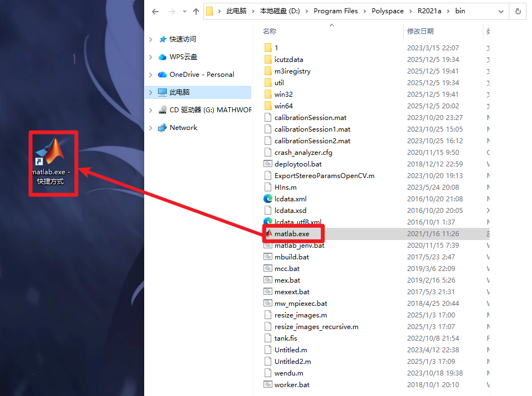Select mw_mpiexec.bat file icon

pos(268,303)
